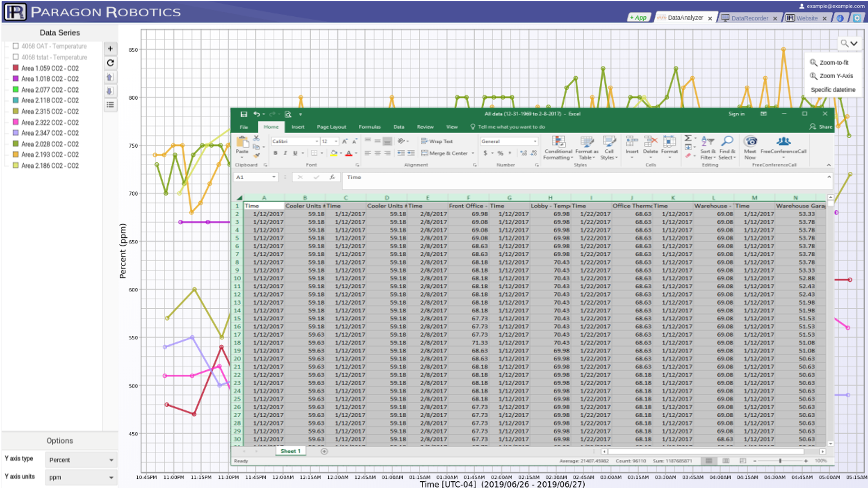Click the move series down arrow icon
868x488 pixels.
pos(110,91)
